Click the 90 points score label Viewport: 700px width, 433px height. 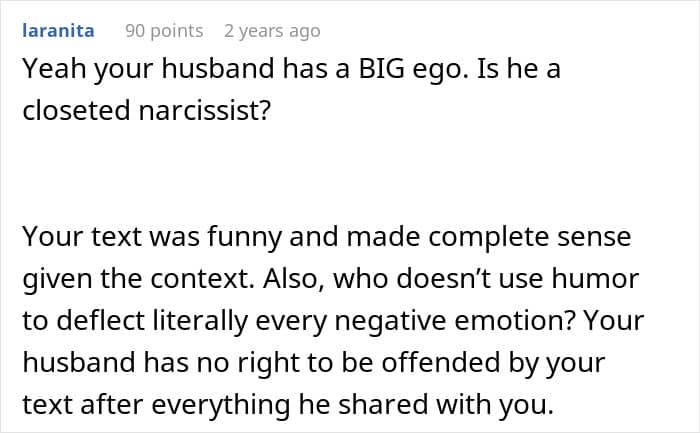point(164,31)
